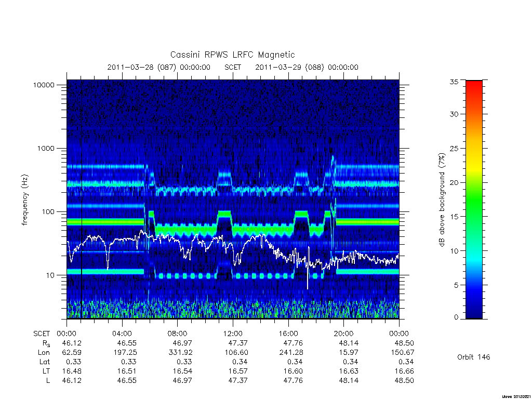Click the dark blue bottom of color bar
Viewport: 532px width, 399px height.
pos(474,313)
